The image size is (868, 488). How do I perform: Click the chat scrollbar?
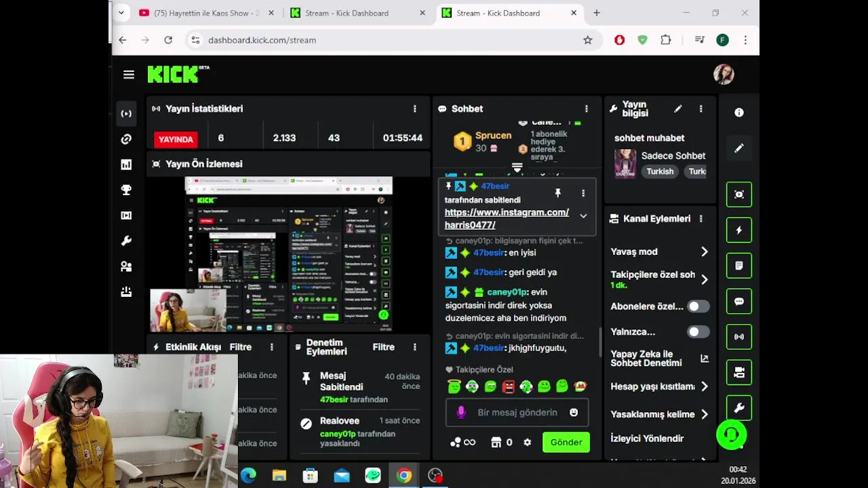(599, 342)
